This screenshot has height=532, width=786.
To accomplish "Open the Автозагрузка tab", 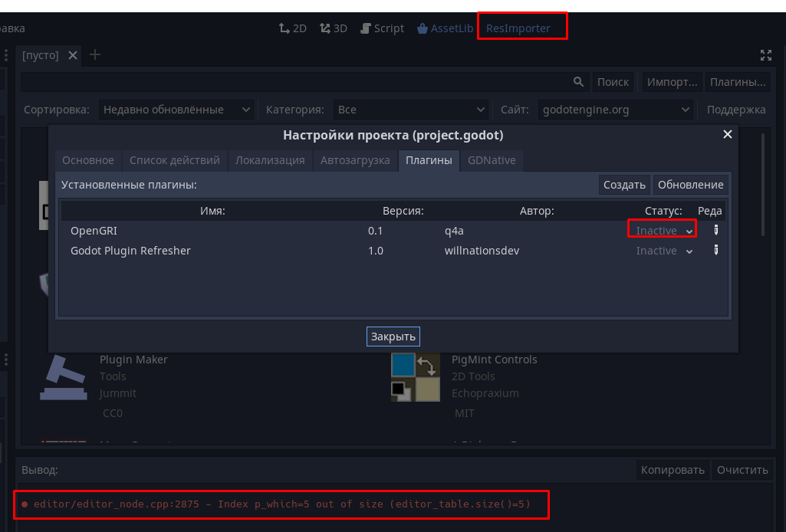I will [x=355, y=160].
